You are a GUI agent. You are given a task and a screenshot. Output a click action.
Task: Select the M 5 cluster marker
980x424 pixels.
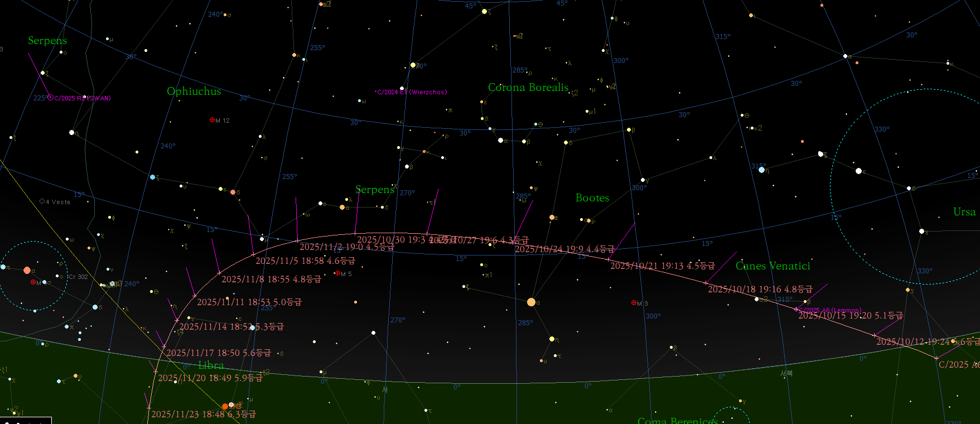[337, 273]
